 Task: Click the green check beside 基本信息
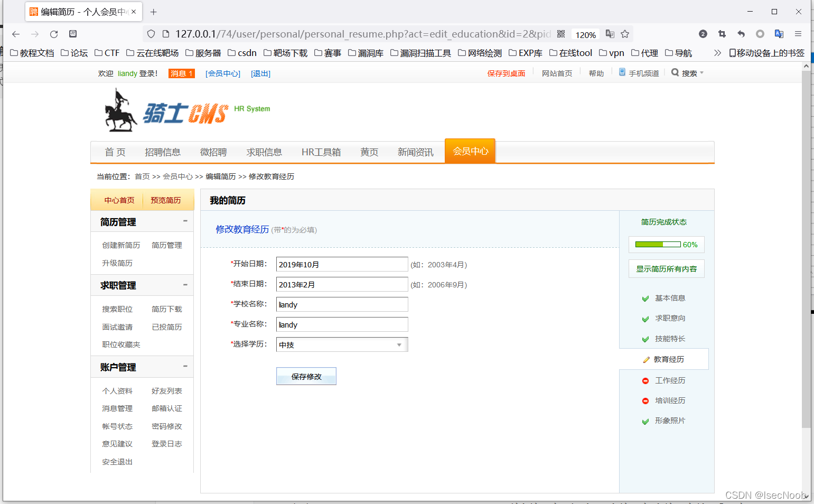(645, 298)
